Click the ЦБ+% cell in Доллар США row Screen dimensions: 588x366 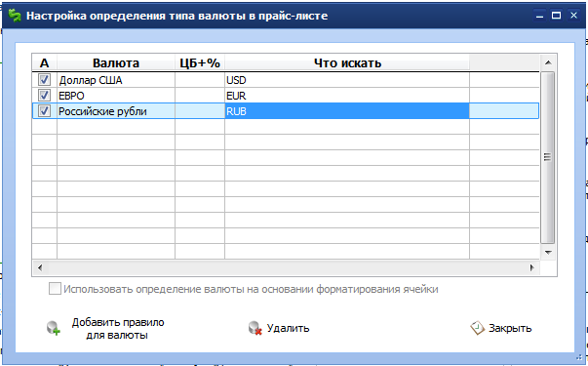[x=200, y=80]
